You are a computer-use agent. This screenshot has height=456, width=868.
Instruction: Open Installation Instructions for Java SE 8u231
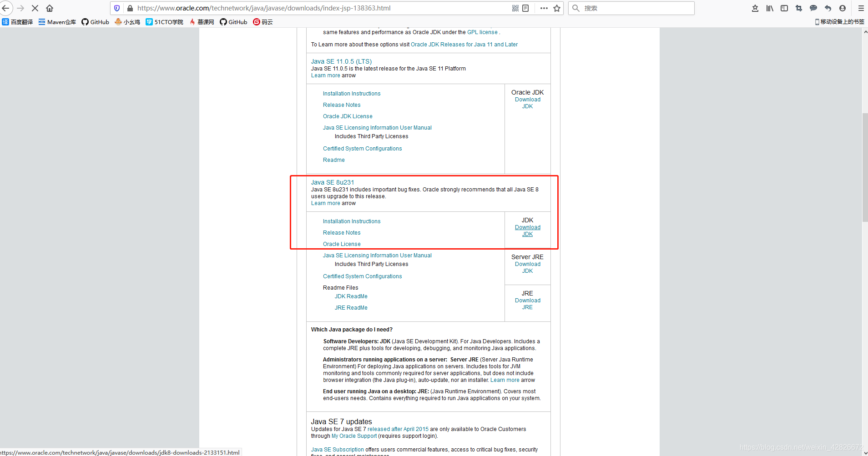coord(352,221)
